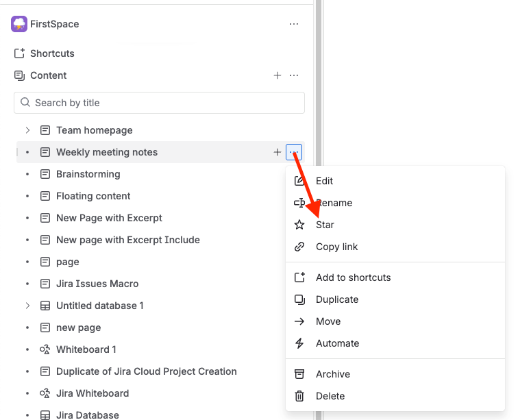Open the Brainstorming page
518x420 pixels.
pos(88,174)
